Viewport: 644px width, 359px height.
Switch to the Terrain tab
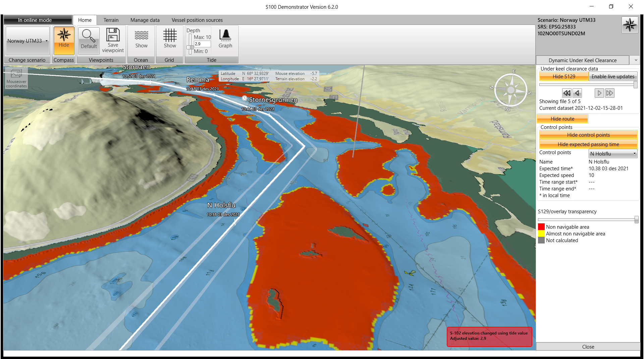pos(111,20)
